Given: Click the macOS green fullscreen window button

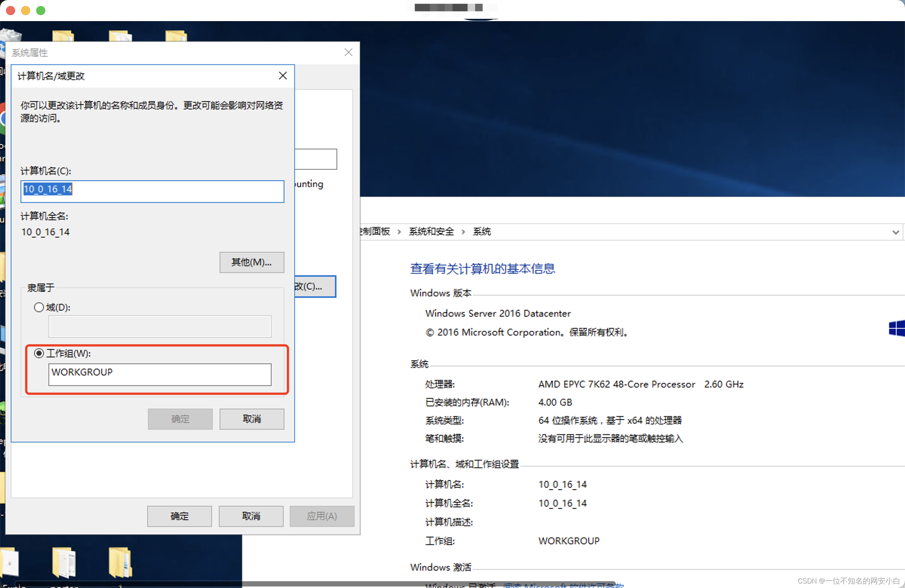Looking at the screenshot, I should pos(41,10).
